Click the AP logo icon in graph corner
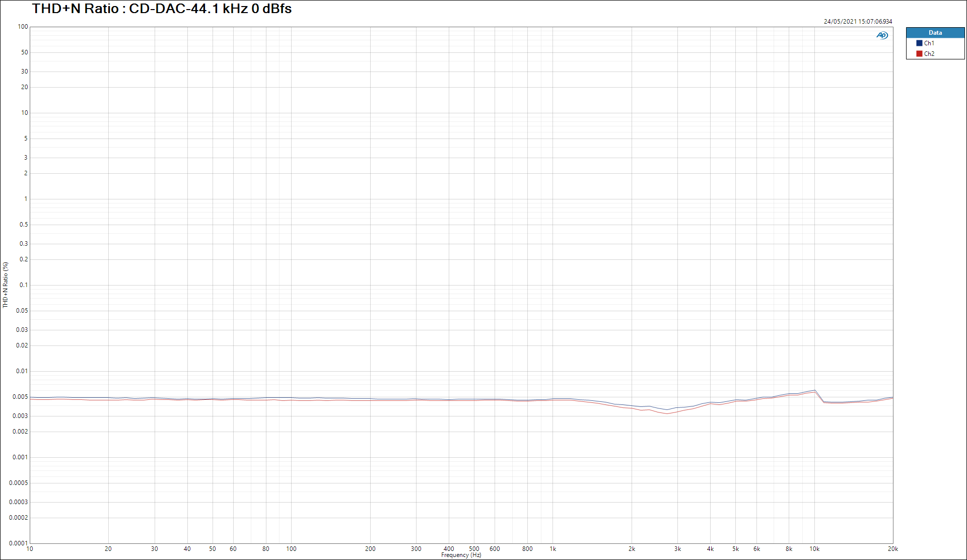Image resolution: width=967 pixels, height=560 pixels. 882,35
